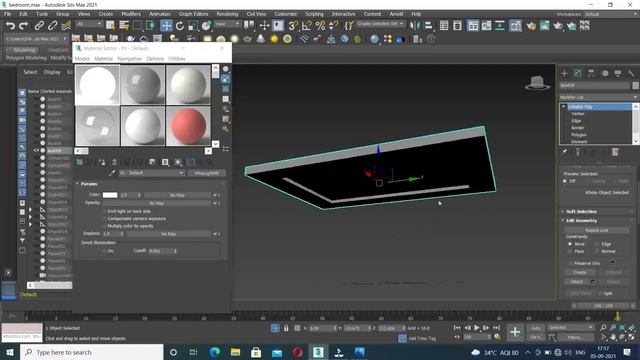This screenshot has height=360, width=640.
Task: Open the Rendering menu
Action: 227,14
